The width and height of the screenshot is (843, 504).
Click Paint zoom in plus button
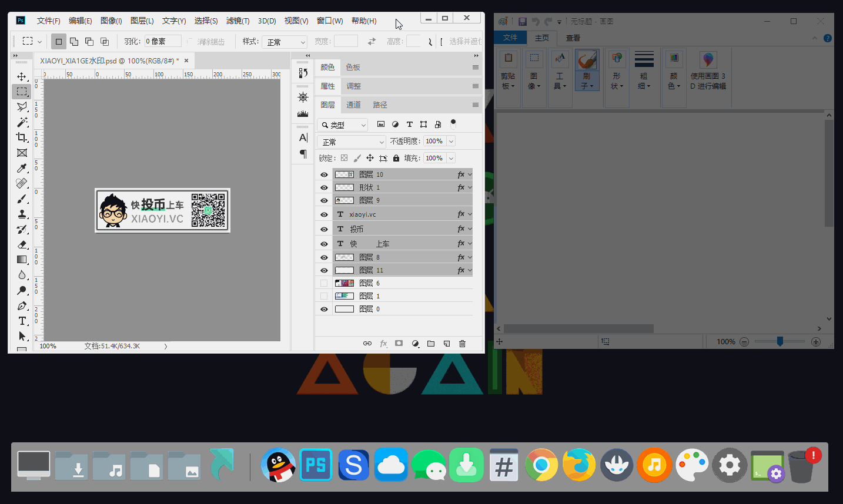815,341
